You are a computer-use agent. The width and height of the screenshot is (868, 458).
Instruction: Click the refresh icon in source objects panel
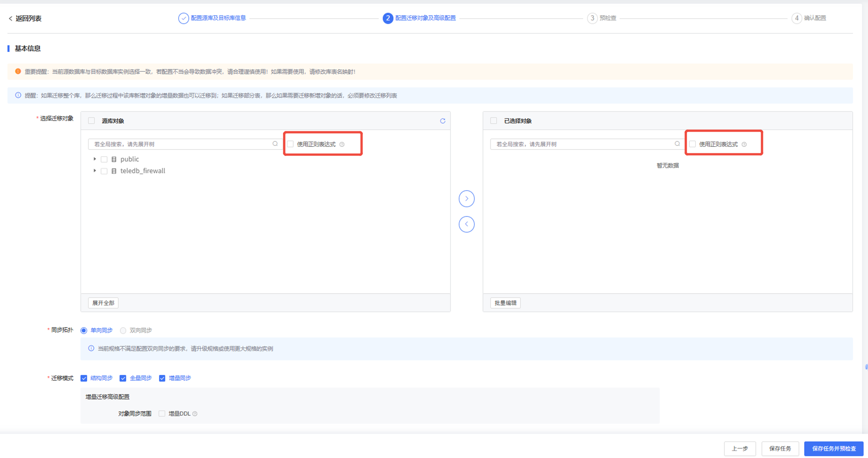442,121
